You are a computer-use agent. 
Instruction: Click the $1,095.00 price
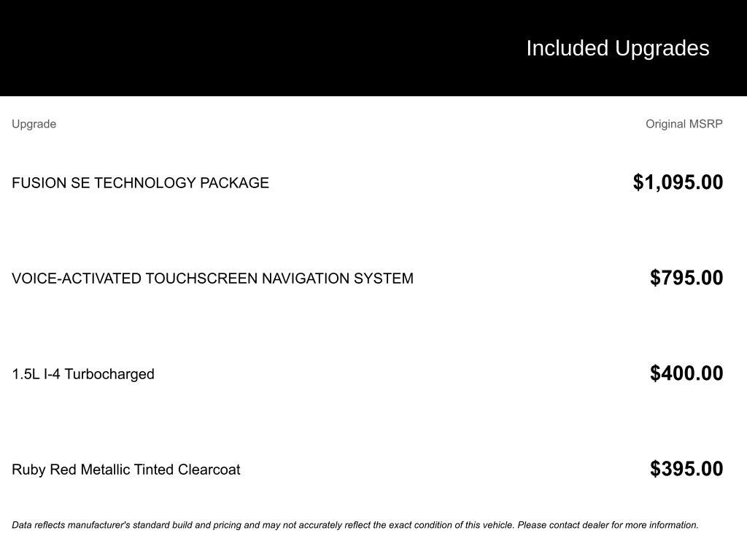678,182
